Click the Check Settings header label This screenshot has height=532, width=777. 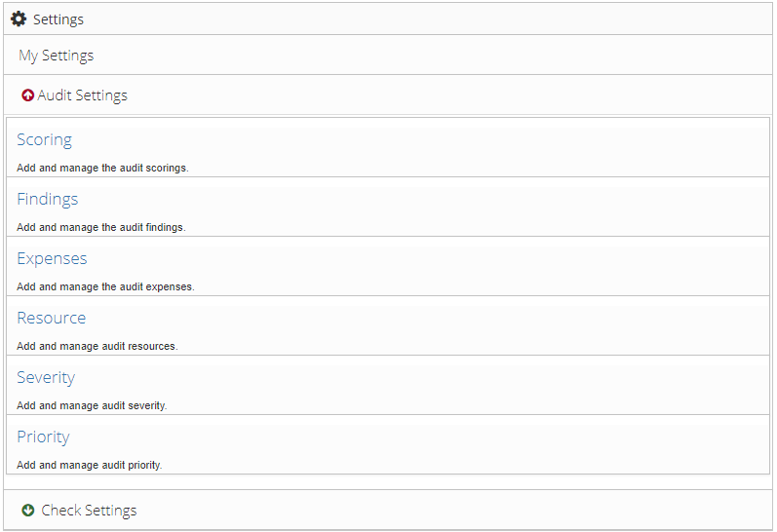click(89, 511)
